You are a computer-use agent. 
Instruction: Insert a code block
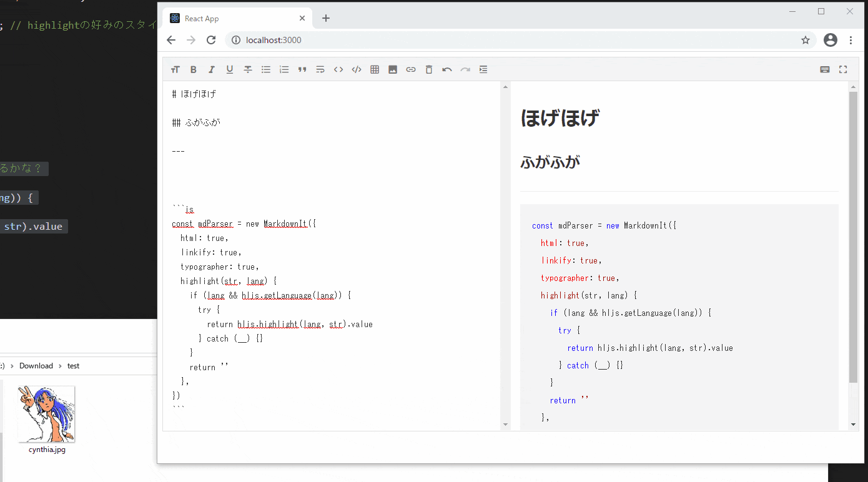(x=357, y=69)
